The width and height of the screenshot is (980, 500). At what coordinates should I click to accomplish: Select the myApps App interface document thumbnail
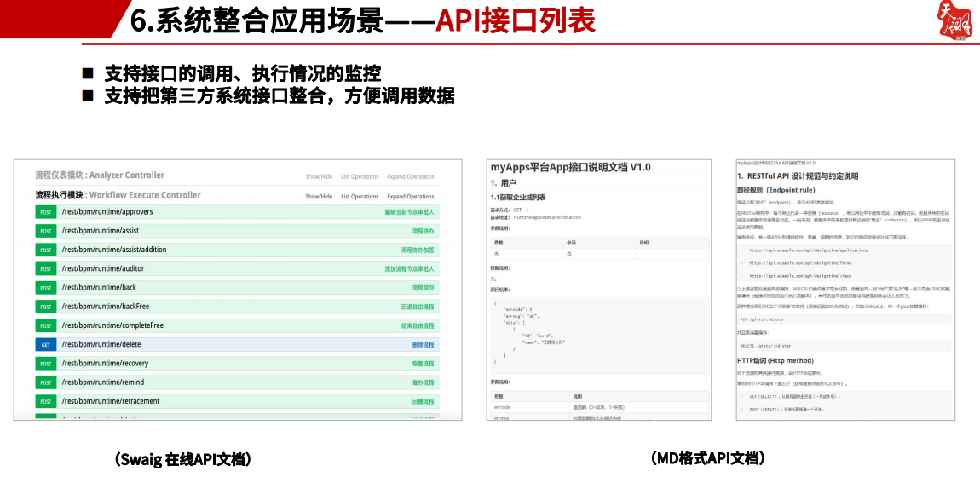tap(599, 290)
